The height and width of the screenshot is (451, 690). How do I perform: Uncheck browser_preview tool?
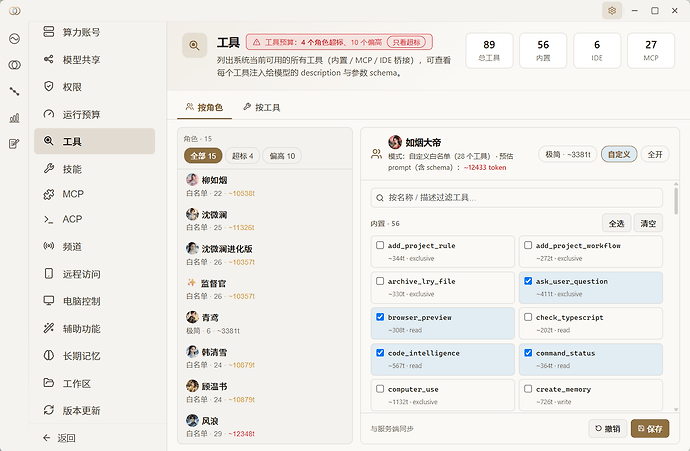point(380,317)
